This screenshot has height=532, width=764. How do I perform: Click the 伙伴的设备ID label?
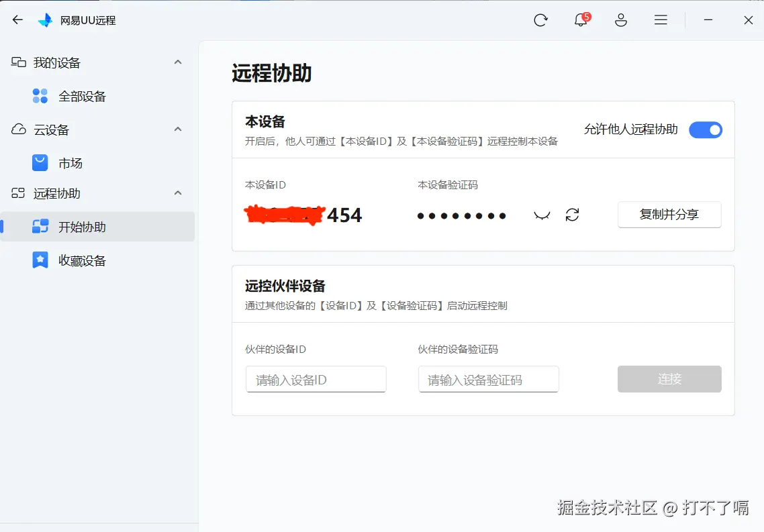(275, 350)
